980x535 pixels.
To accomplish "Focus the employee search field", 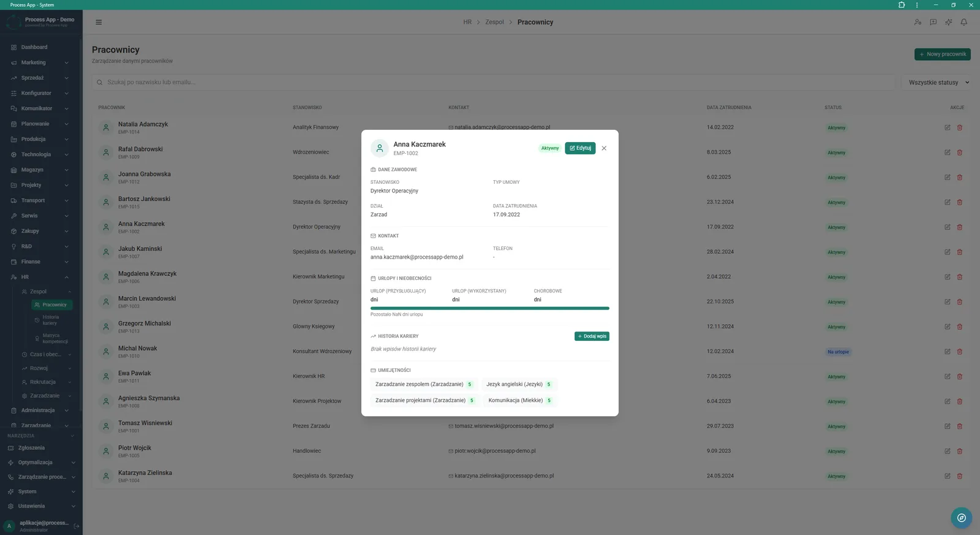I will pos(494,82).
